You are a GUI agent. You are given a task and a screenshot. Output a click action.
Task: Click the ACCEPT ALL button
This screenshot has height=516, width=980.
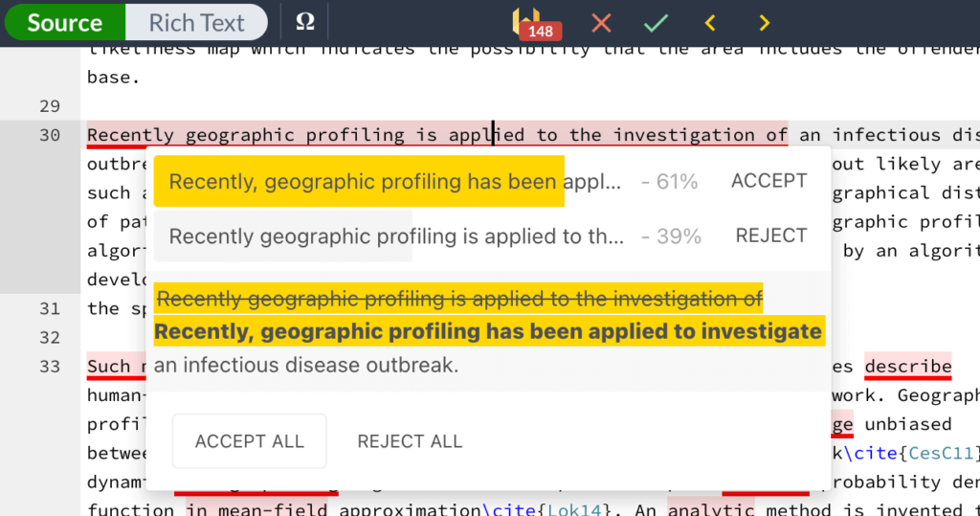[250, 441]
